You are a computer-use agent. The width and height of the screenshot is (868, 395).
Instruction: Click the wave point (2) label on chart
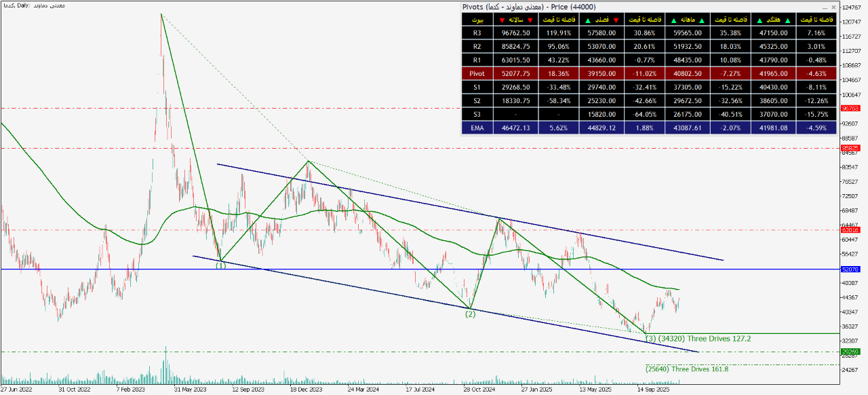coord(470,314)
